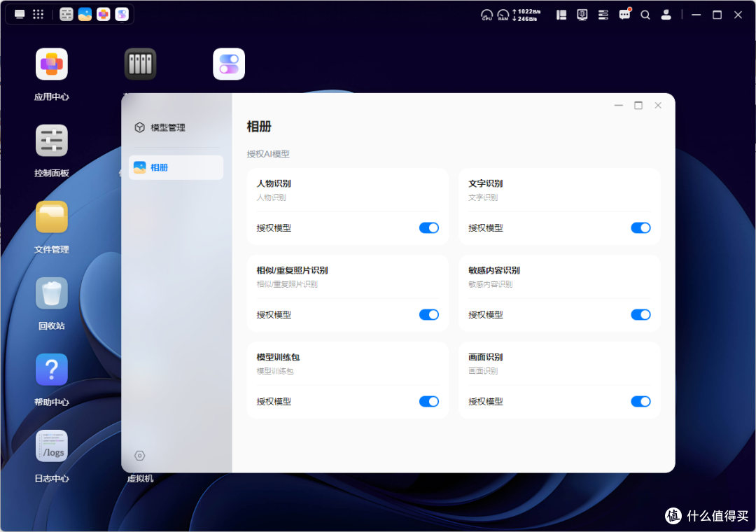Open the task list icon in top bar
The image size is (756, 532).
[x=603, y=15]
